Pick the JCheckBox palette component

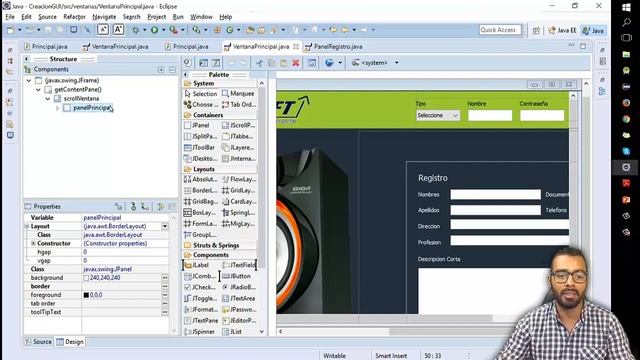[x=200, y=287]
